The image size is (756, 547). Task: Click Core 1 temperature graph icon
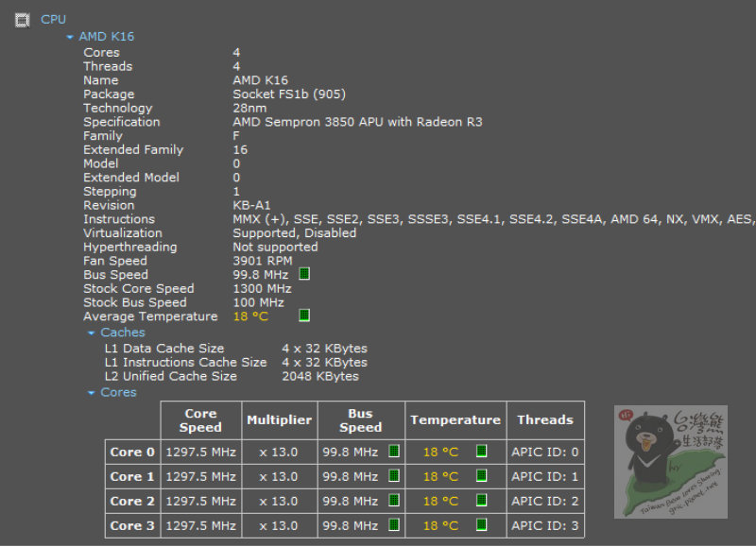481,476
